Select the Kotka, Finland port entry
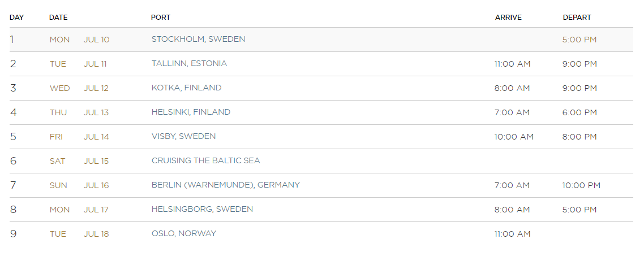This screenshot has width=644, height=261. coord(186,88)
